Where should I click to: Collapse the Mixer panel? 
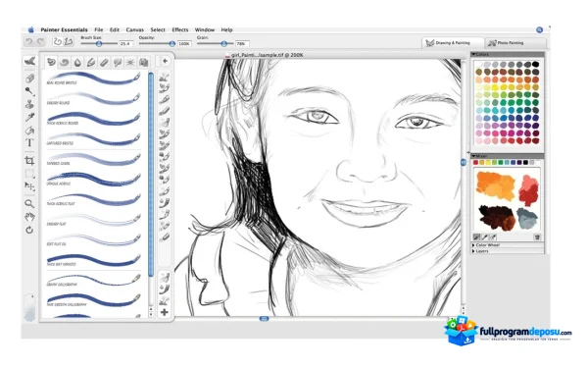[x=473, y=156]
